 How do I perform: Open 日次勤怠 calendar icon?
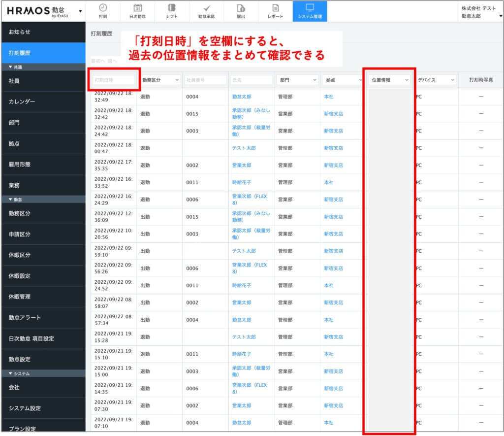click(x=137, y=11)
